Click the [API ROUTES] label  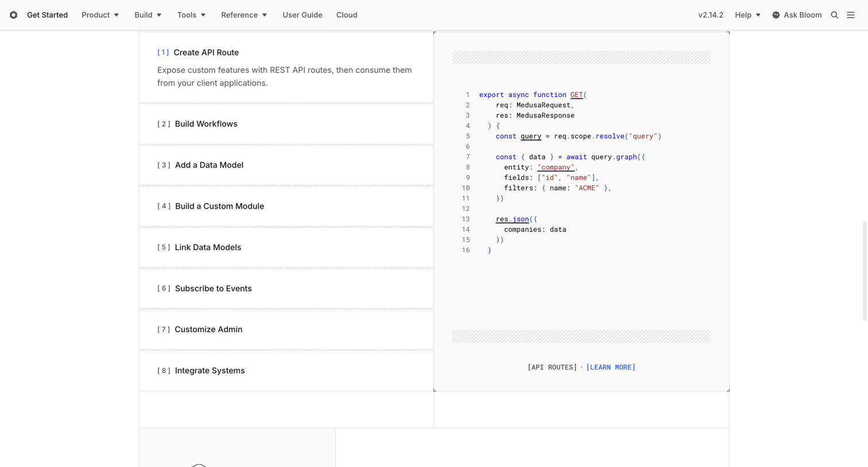[552, 367]
